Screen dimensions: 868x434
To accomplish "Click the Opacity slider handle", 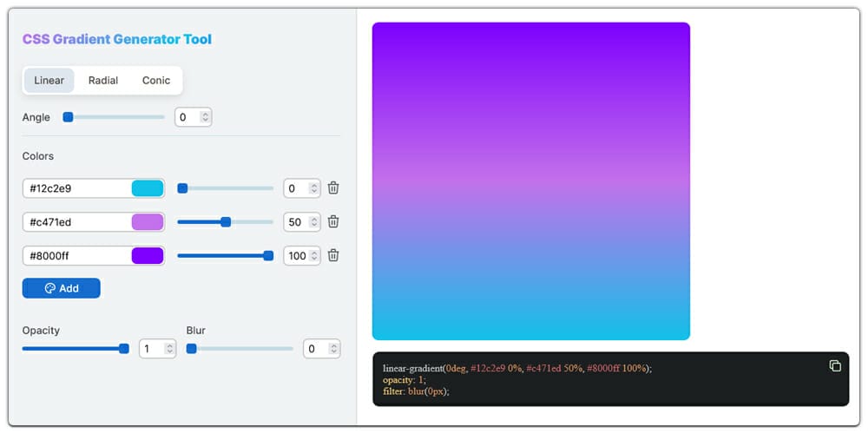I will [x=124, y=349].
